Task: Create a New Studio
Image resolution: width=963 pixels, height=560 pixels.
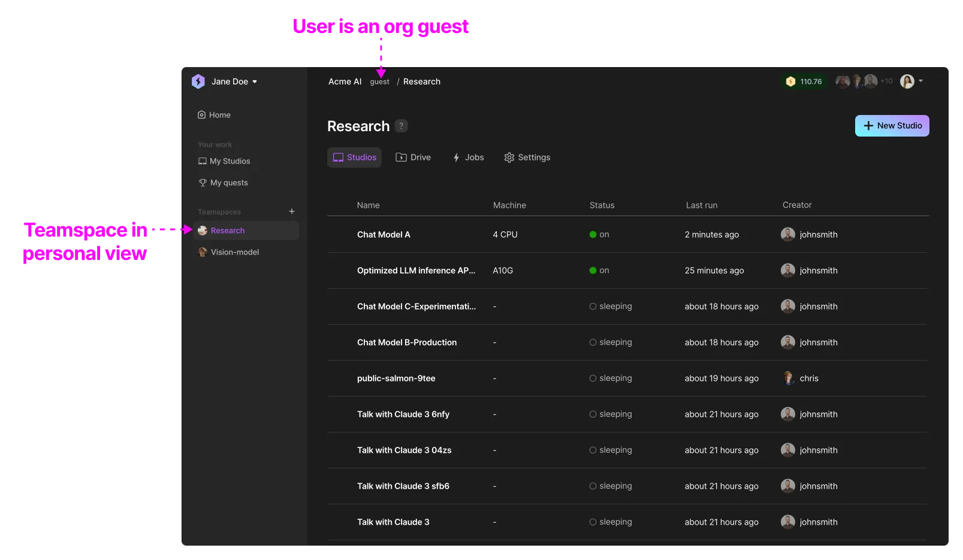Action: pyautogui.click(x=892, y=126)
